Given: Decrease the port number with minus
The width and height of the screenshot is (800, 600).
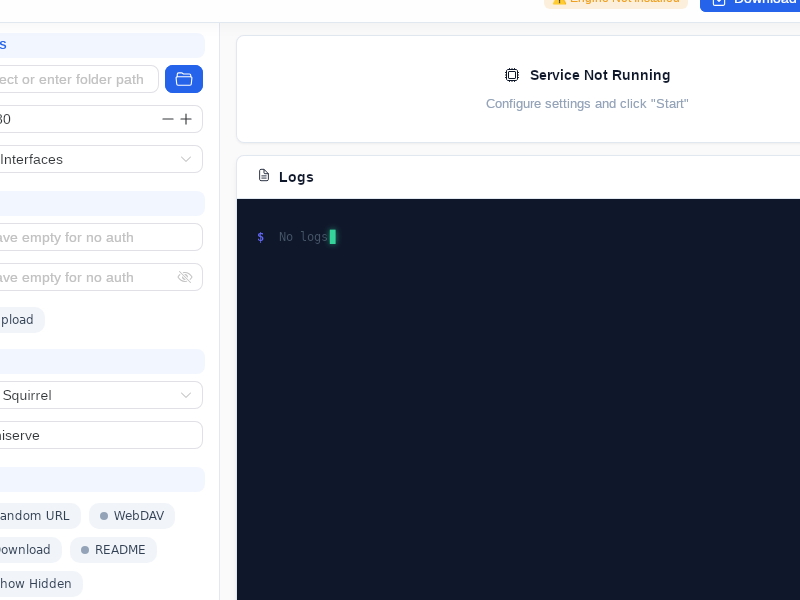Looking at the screenshot, I should (x=168, y=119).
